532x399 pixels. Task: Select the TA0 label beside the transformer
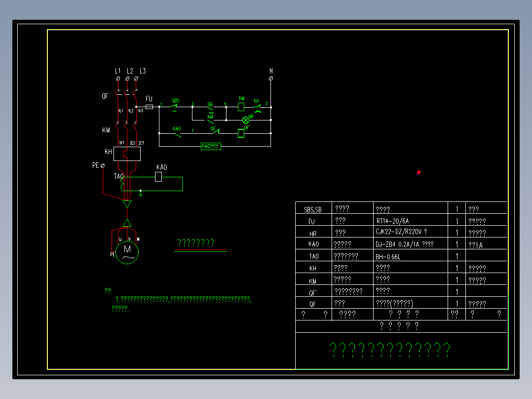(x=118, y=176)
